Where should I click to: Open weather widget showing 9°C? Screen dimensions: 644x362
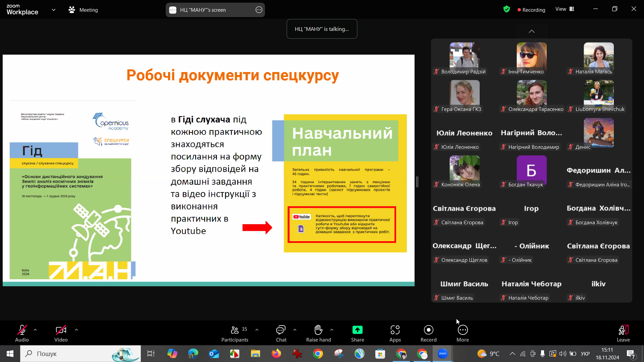pyautogui.click(x=488, y=354)
